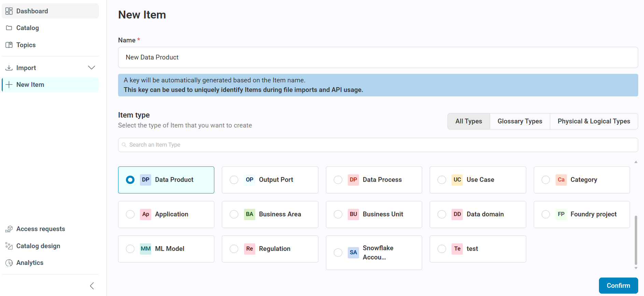Collapse the sidebar with the arrow

tap(92, 286)
